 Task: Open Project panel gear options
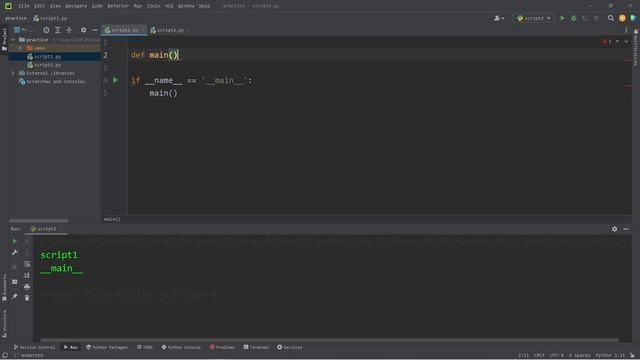[x=83, y=30]
